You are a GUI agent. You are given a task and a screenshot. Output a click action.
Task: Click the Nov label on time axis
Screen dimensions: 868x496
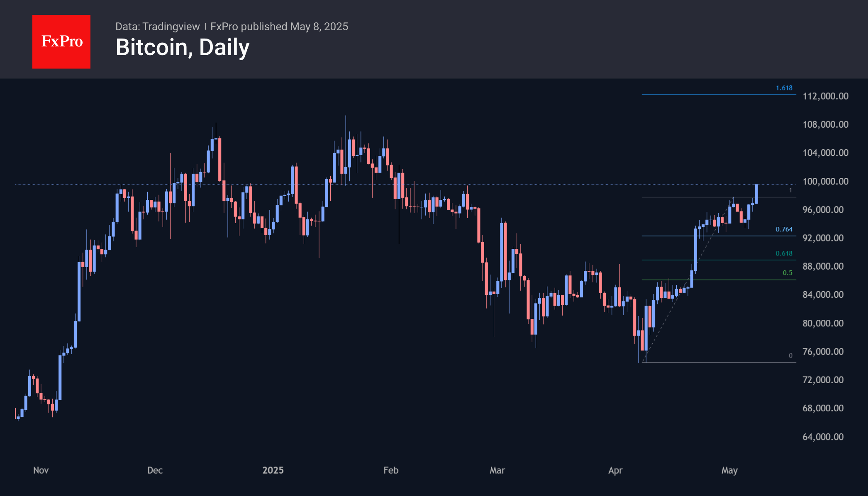[41, 470]
